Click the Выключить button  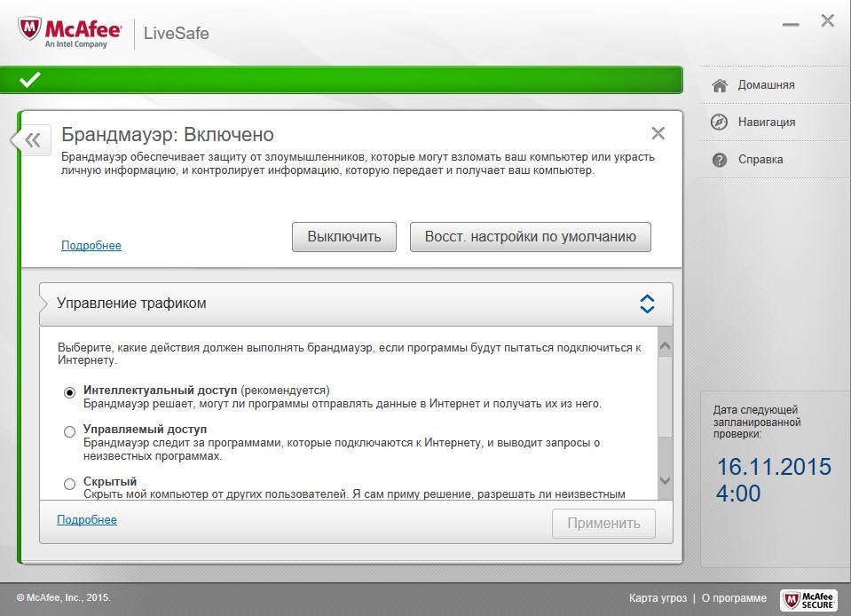[344, 237]
